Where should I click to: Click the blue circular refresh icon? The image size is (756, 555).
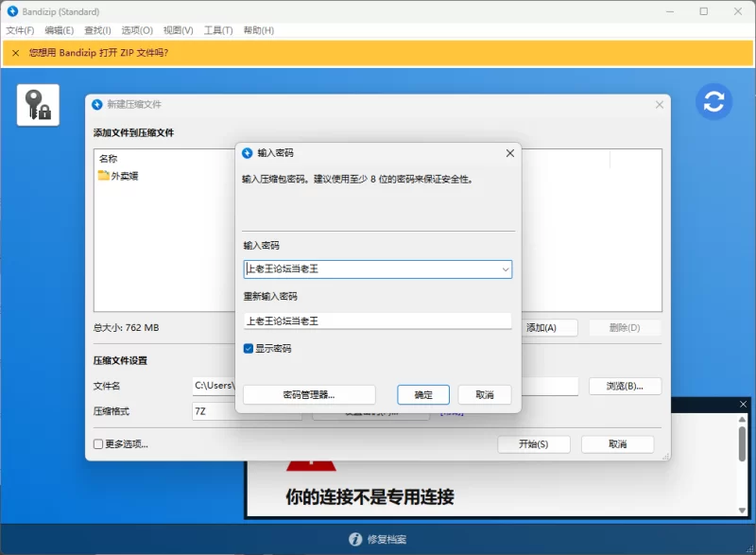pos(713,102)
